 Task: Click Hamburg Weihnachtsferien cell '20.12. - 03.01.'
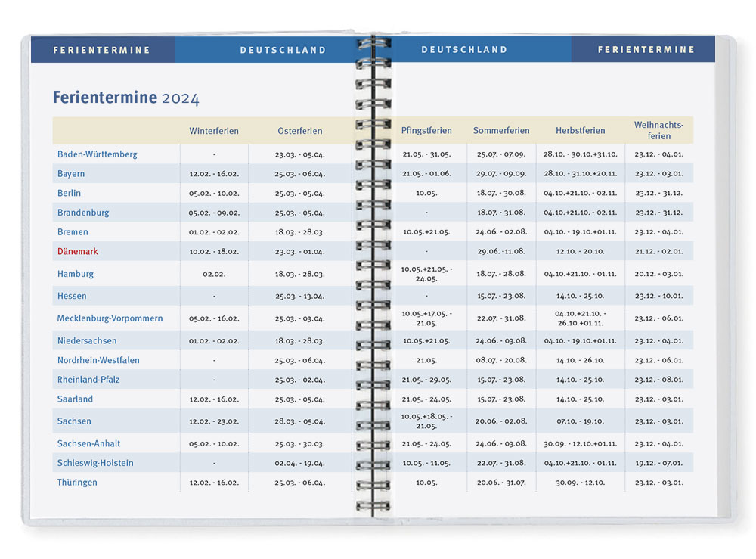(659, 274)
